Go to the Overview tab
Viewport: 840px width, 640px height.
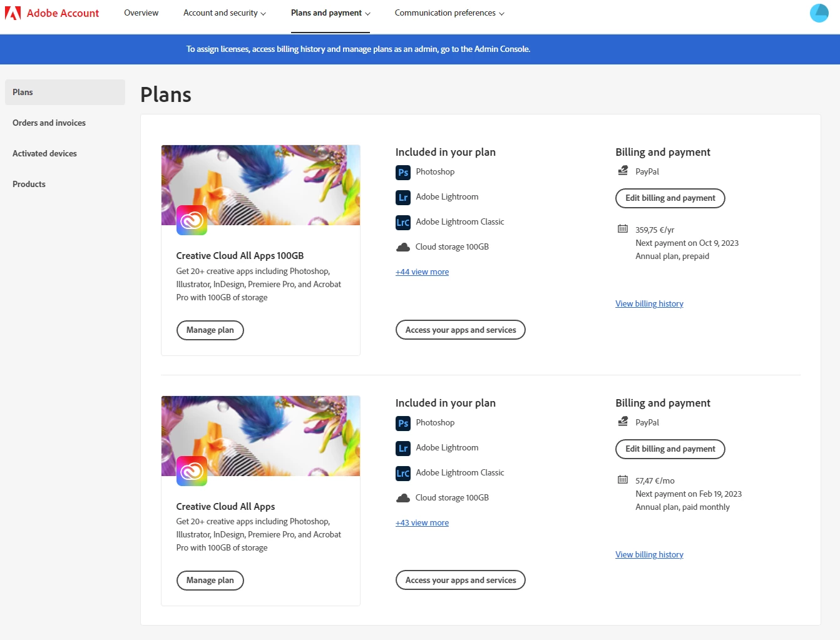[x=141, y=13]
